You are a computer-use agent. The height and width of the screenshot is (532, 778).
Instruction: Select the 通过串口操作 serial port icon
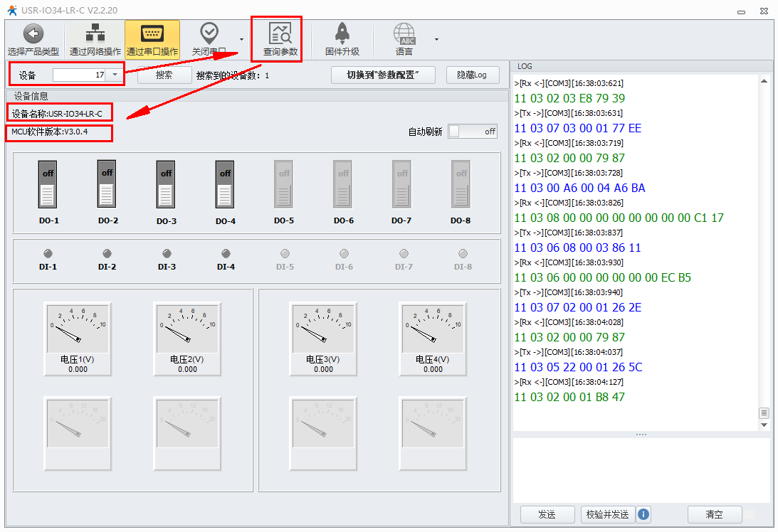pyautogui.click(x=152, y=33)
